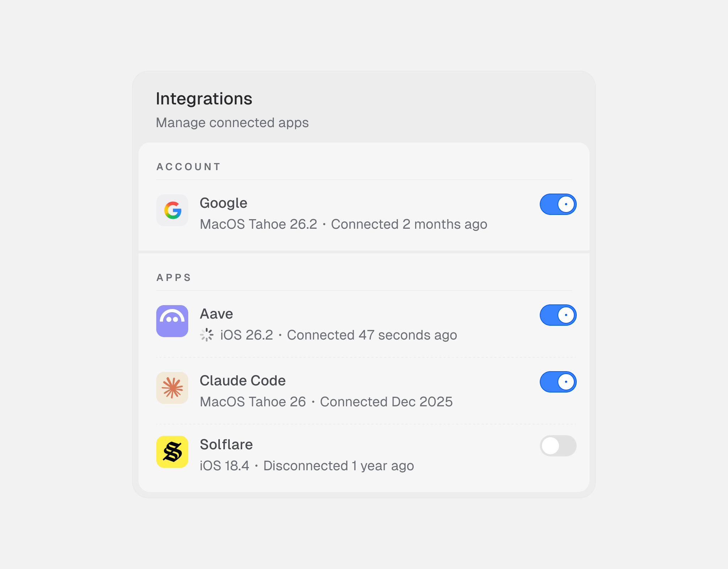Click the APPS section header

click(x=174, y=277)
